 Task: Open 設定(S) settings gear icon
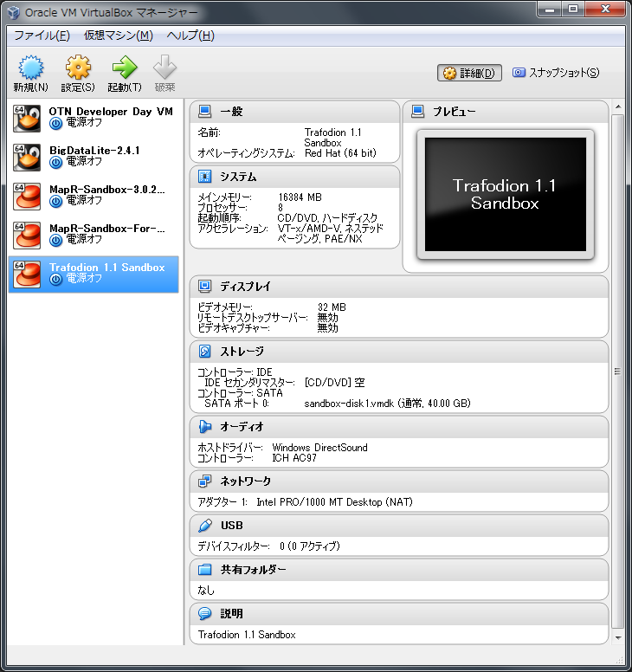coord(78,68)
